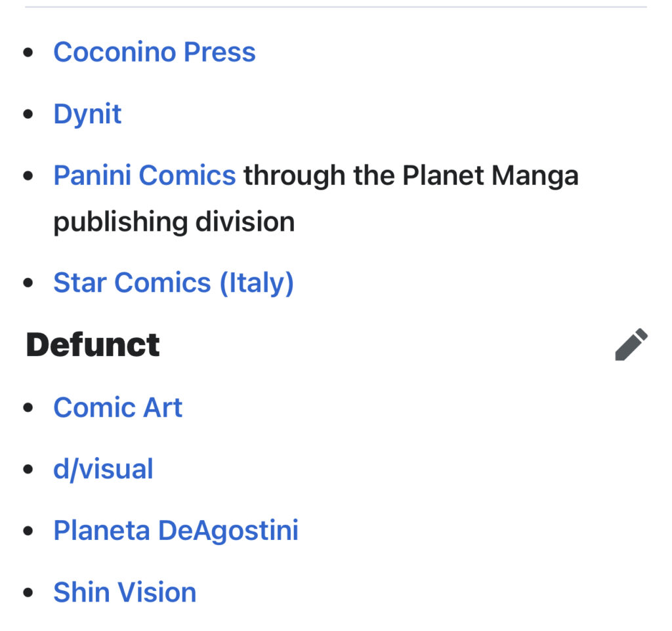The height and width of the screenshot is (631, 672).
Task: Follow the Dynit link
Action: click(x=87, y=114)
